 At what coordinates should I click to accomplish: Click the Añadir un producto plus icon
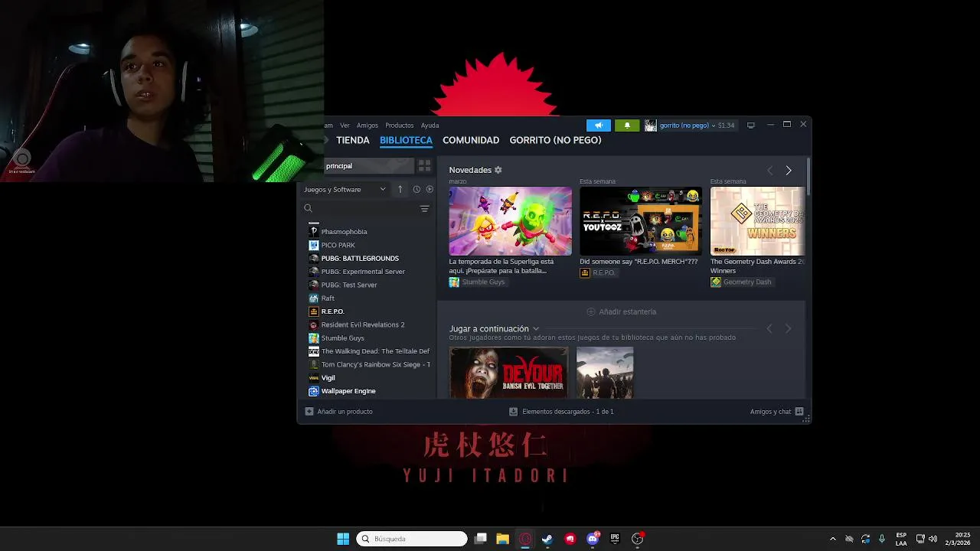(309, 411)
